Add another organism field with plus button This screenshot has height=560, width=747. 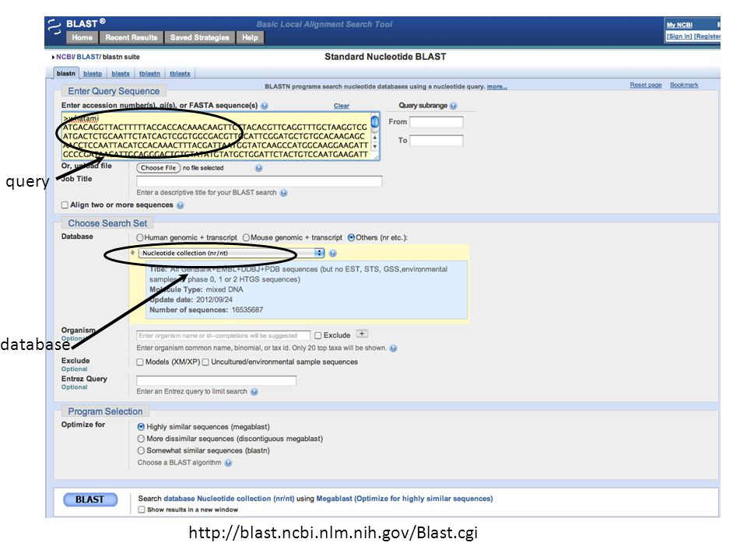coord(362,334)
